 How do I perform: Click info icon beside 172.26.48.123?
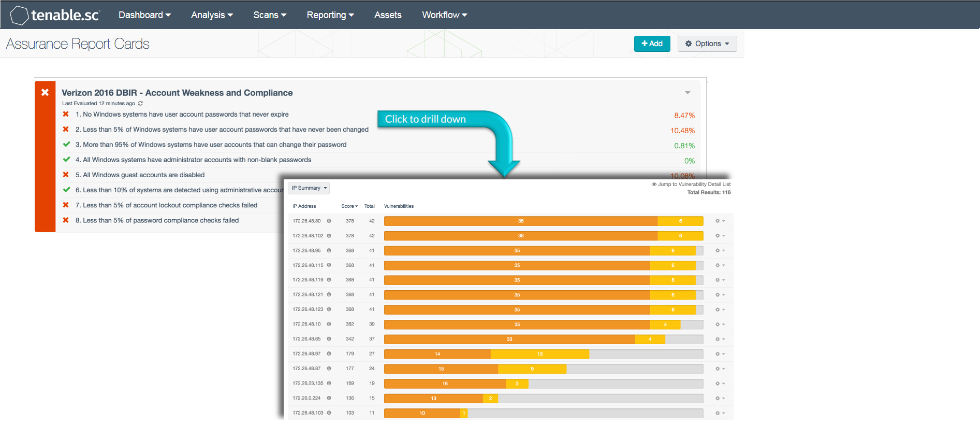tap(329, 309)
